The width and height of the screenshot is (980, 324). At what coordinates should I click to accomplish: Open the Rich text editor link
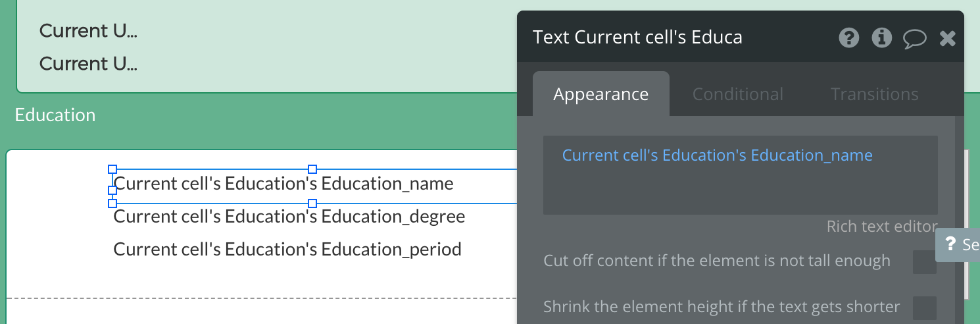(881, 227)
